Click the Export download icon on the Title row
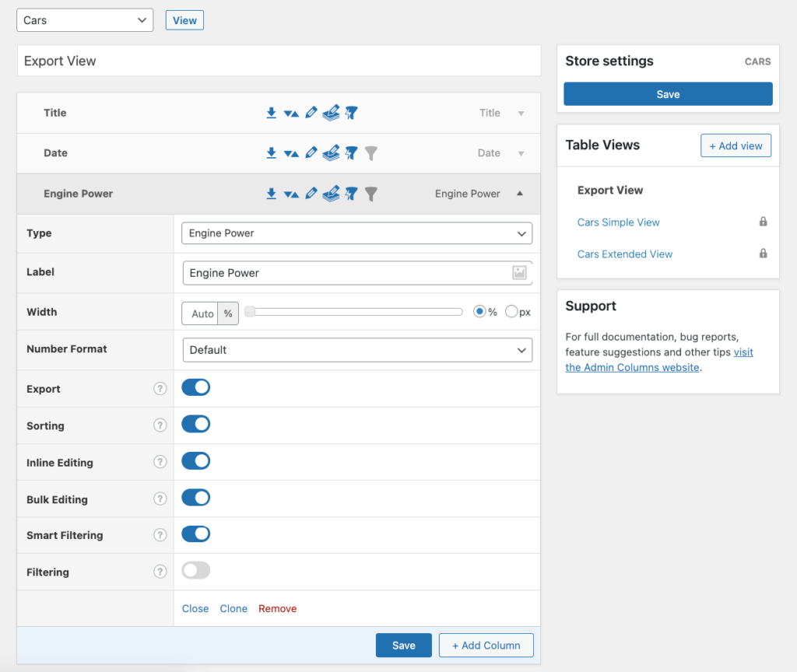 pyautogui.click(x=272, y=113)
